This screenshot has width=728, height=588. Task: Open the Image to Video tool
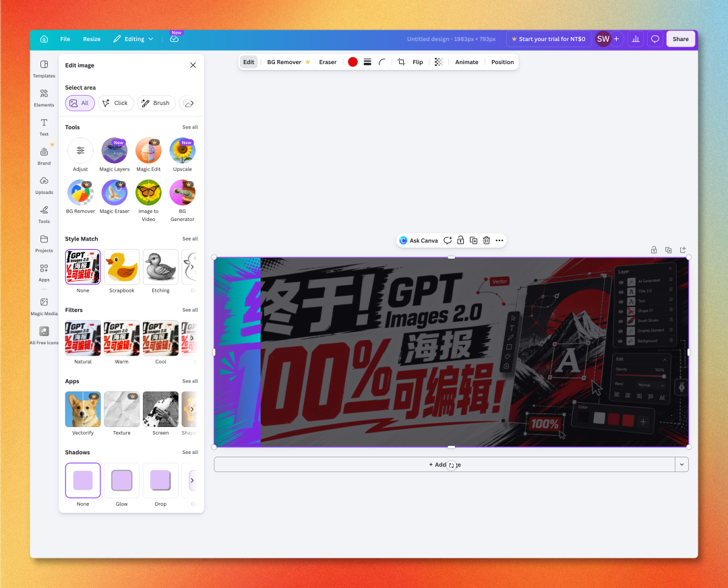(x=148, y=201)
